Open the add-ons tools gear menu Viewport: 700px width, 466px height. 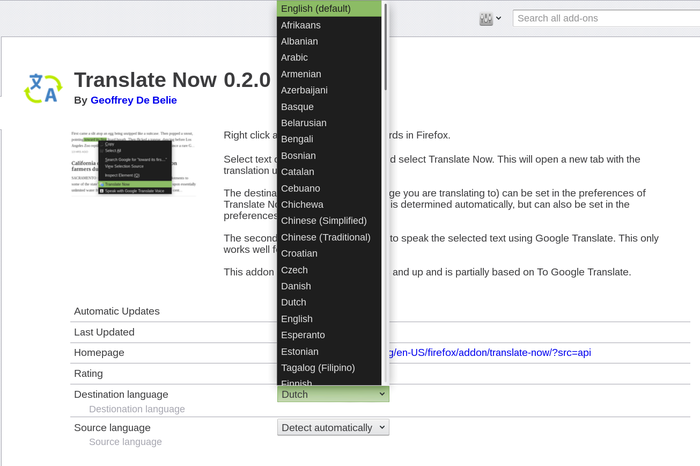click(x=490, y=19)
